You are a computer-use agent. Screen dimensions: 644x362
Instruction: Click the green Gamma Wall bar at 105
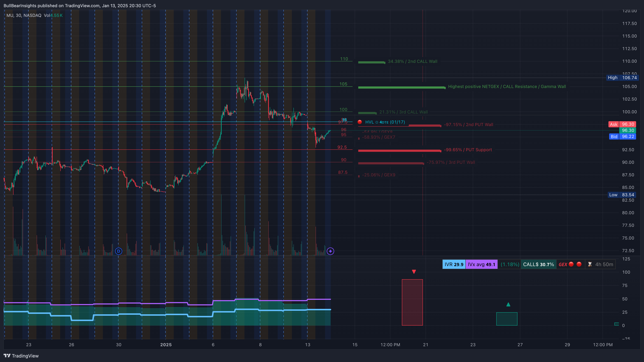[x=402, y=87]
